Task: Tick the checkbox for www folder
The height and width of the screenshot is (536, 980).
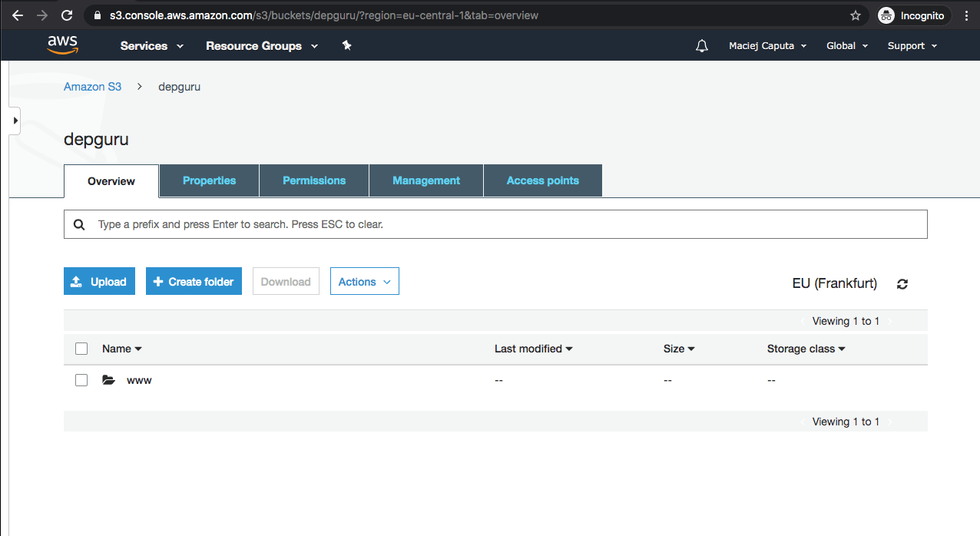Action: (81, 380)
